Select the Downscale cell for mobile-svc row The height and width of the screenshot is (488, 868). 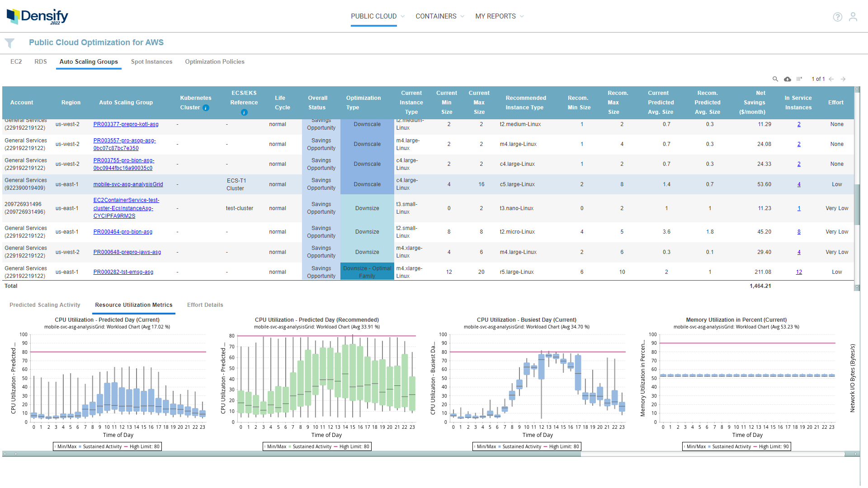coord(367,184)
